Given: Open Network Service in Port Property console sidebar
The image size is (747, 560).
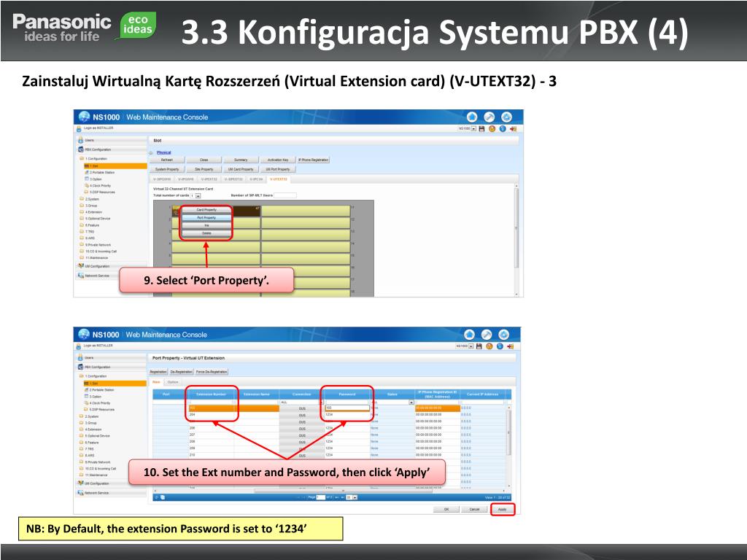Looking at the screenshot, I should (x=112, y=493).
